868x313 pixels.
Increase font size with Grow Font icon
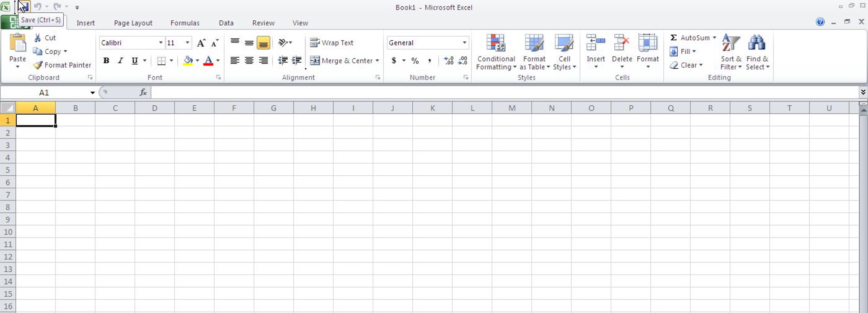pos(201,43)
